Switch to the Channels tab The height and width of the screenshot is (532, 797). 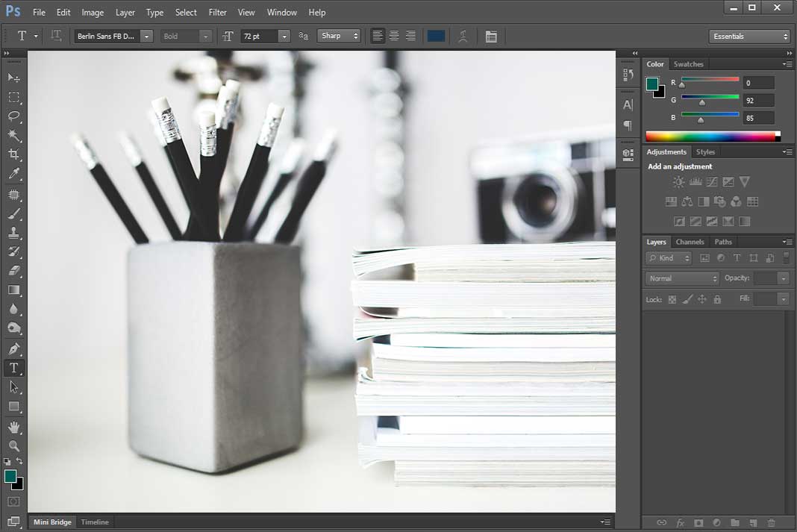tap(690, 242)
